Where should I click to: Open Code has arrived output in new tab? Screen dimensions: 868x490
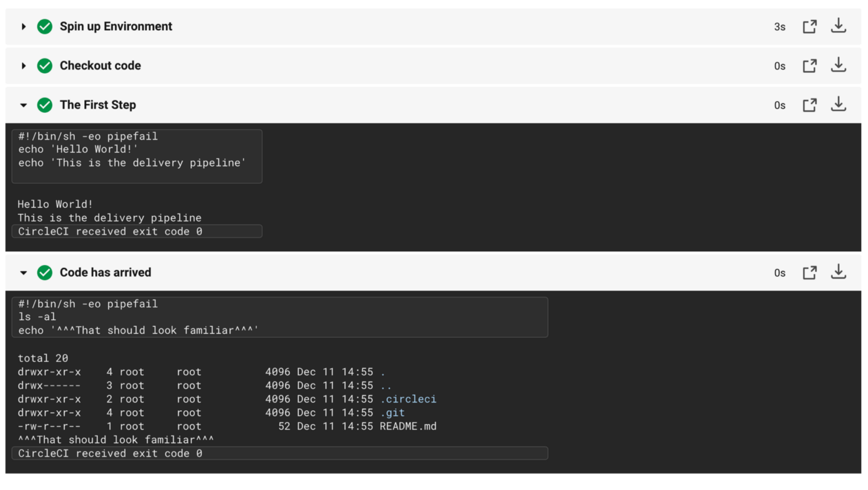point(809,272)
